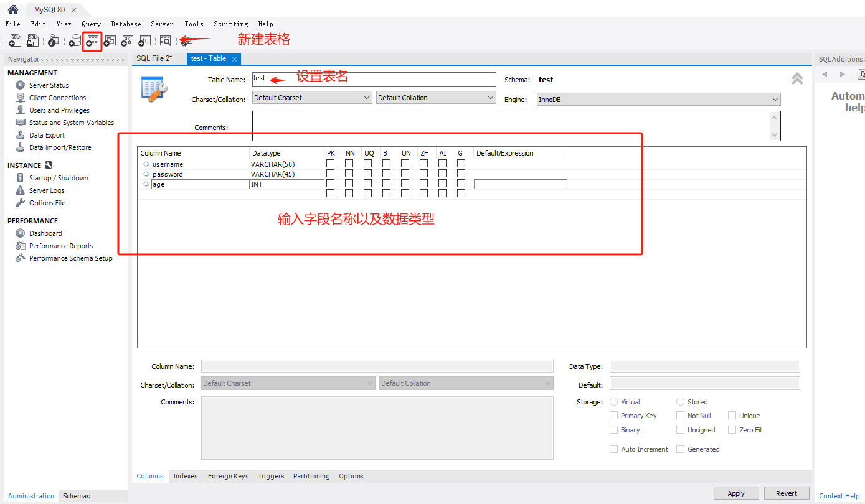Click the search table data icon
This screenshot has width=865, height=504.
pos(165,40)
